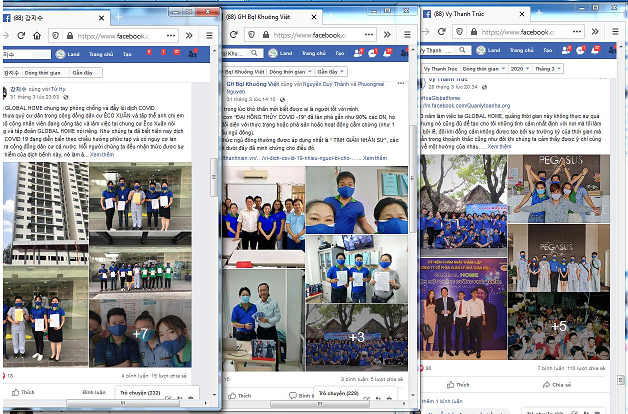628x414 pixels.
Task: Open the Tháng 3 month dropdown
Action: coord(548,69)
